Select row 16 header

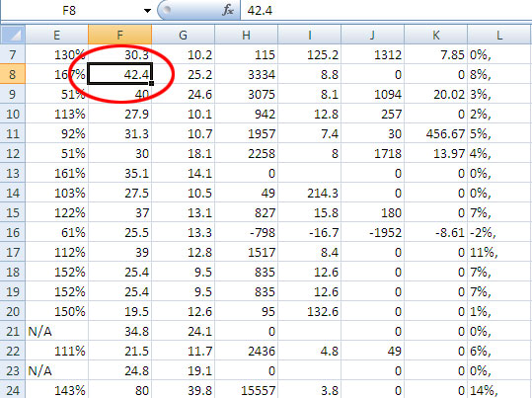click(13, 232)
